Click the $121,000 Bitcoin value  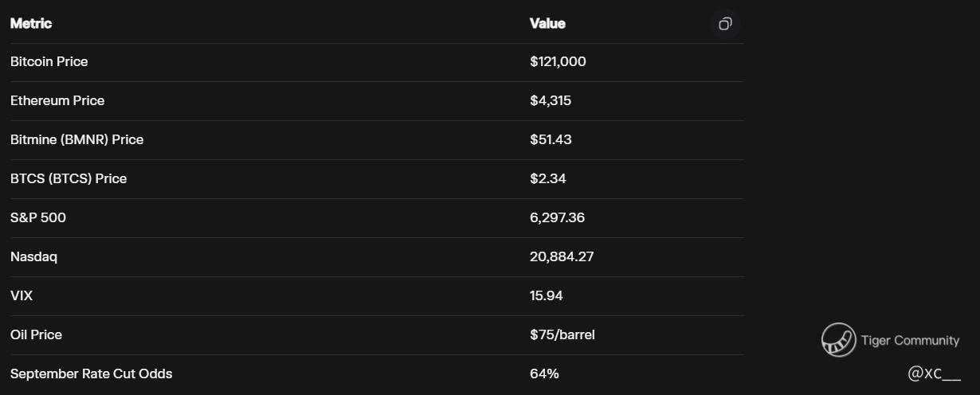[558, 62]
